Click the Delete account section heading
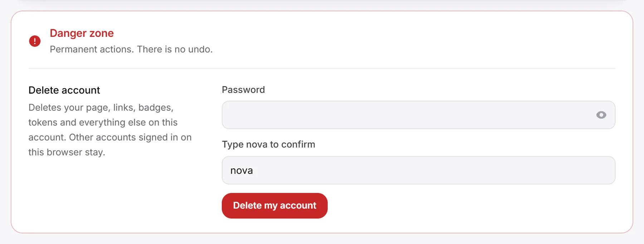 click(64, 90)
